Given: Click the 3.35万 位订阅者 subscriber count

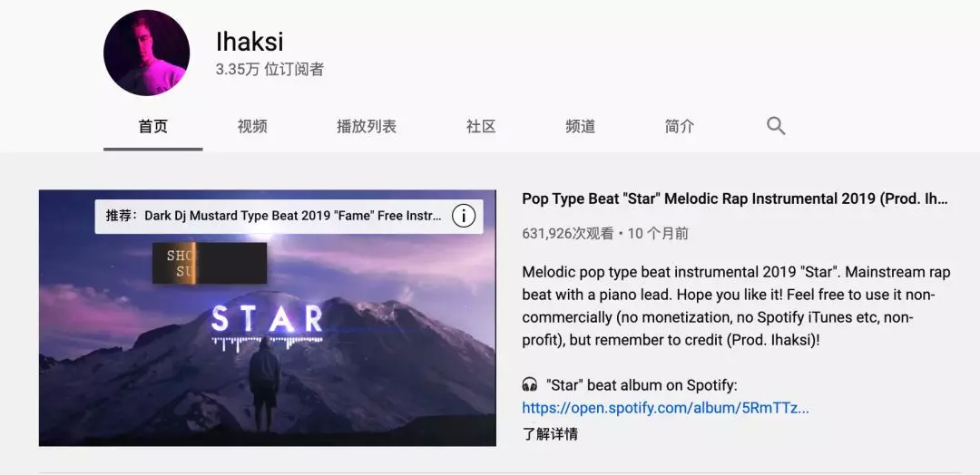Looking at the screenshot, I should 270,69.
